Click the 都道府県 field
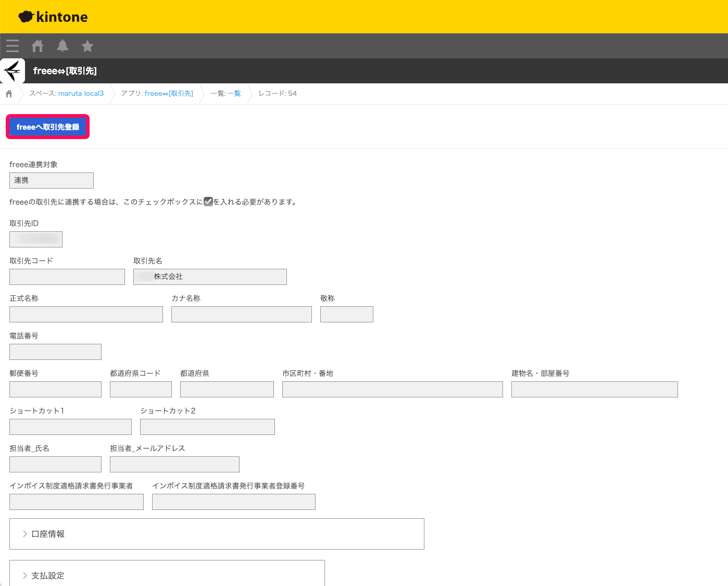The image size is (728, 586). coord(227,389)
